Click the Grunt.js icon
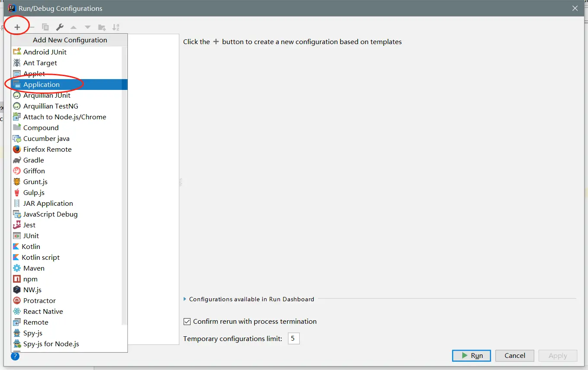Screen dimensions: 588x370 (x=17, y=182)
